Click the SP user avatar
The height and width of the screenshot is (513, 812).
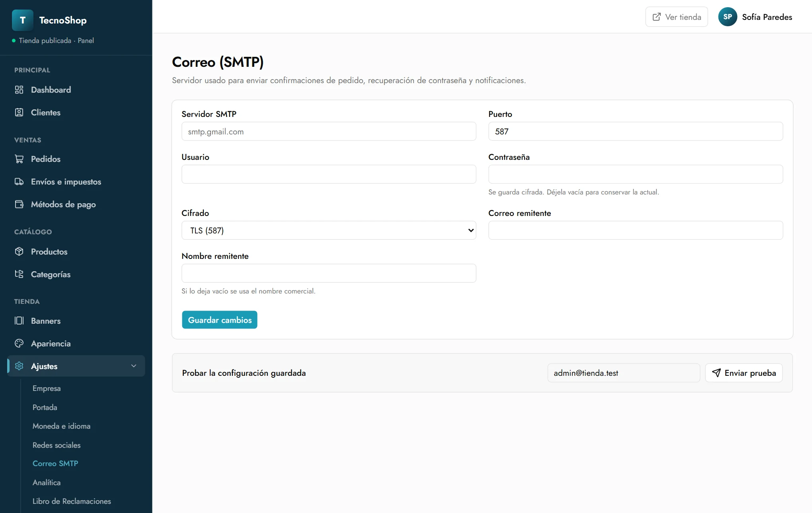[x=728, y=17]
